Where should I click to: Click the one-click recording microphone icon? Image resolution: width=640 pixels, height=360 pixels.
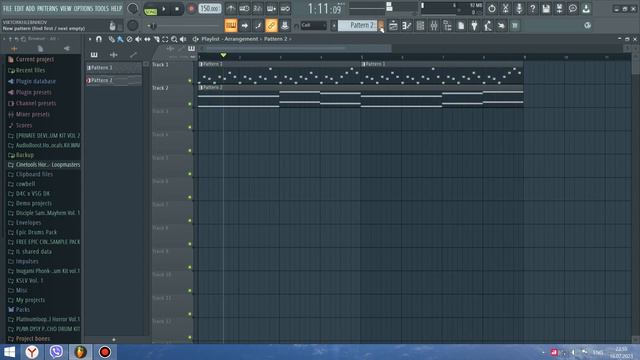519,9
